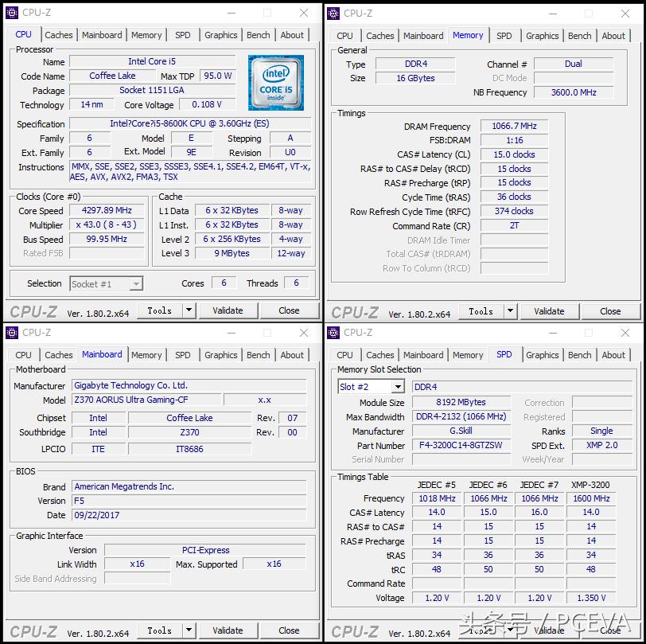The height and width of the screenshot is (644, 646).
Task: Click the CPU-Z icon in the CPU window title bar
Action: pos(10,12)
